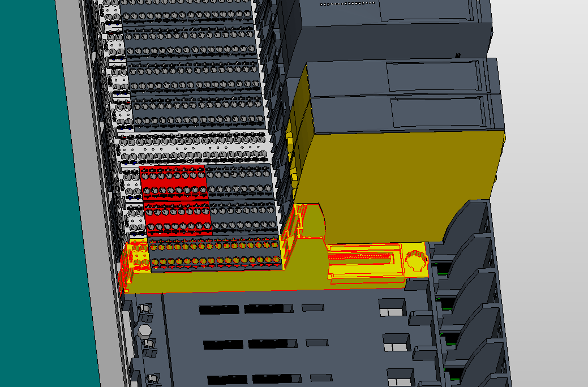Click the yellow curved latch tab

coord(313,221)
